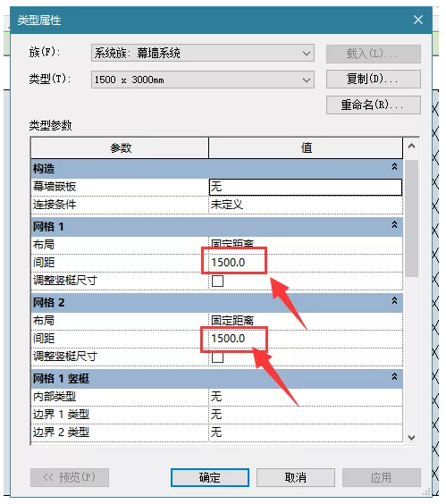Select 布局 value under 网格 2
446x504 pixels.
306,321
